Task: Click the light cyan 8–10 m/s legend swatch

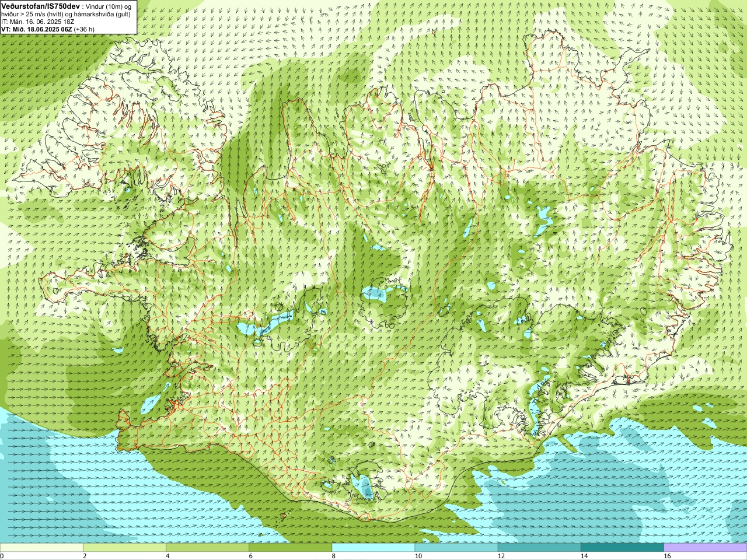Action: [x=373, y=547]
